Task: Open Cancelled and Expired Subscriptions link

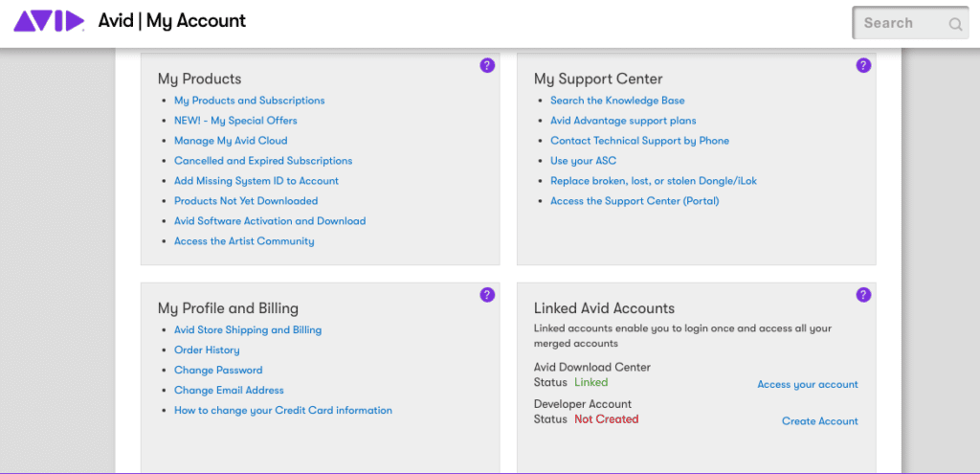Action: (x=263, y=161)
